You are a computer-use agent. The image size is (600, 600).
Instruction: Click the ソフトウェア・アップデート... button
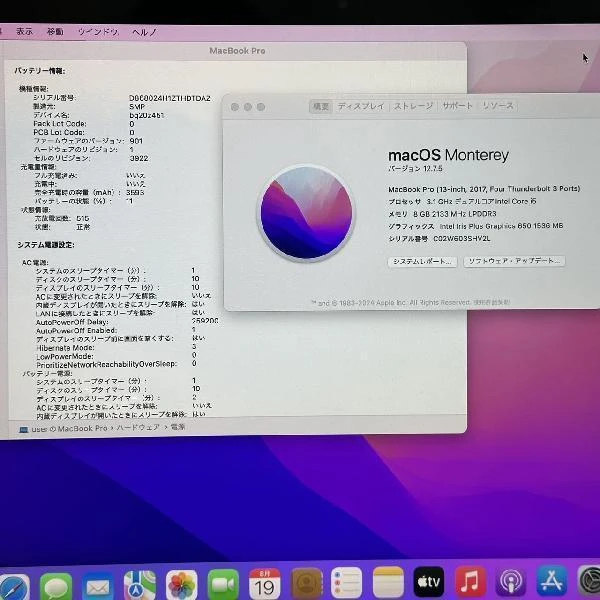pos(514,261)
